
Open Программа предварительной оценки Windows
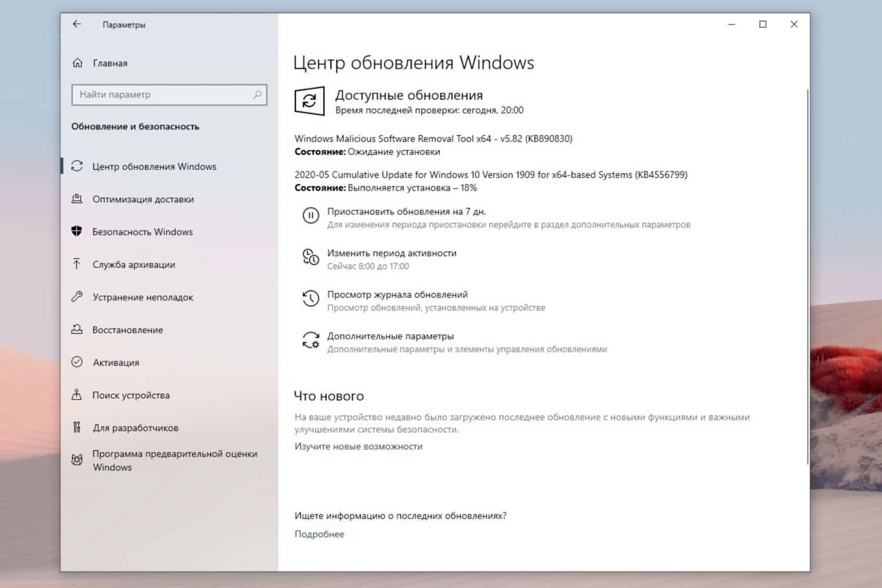pyautogui.click(x=174, y=460)
